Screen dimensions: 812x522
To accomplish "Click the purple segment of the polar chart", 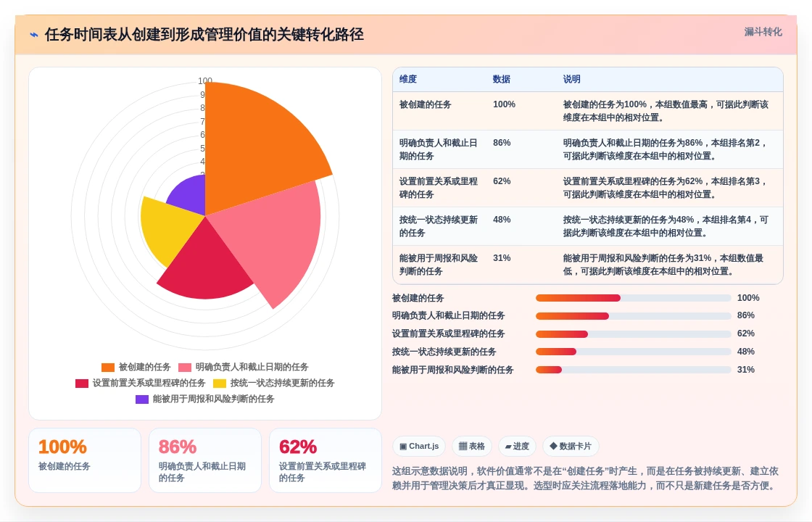I will pyautogui.click(x=191, y=194).
